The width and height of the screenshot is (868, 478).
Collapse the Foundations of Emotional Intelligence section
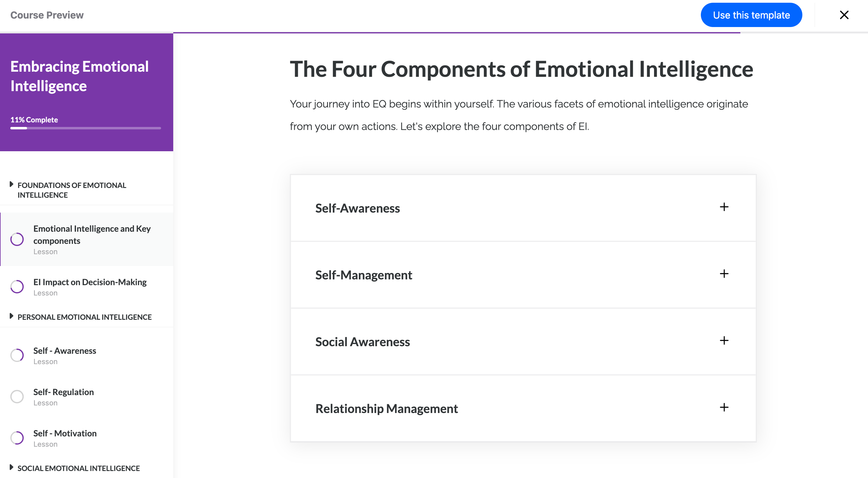pos(12,184)
